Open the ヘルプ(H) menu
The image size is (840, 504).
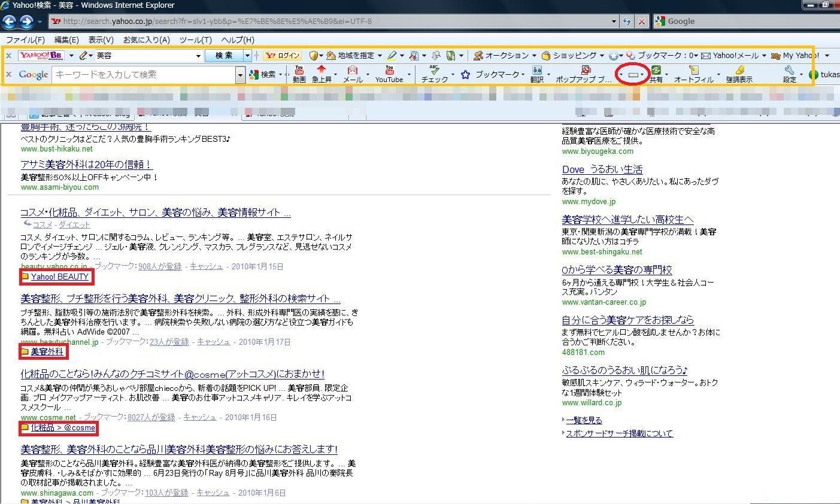coord(238,40)
